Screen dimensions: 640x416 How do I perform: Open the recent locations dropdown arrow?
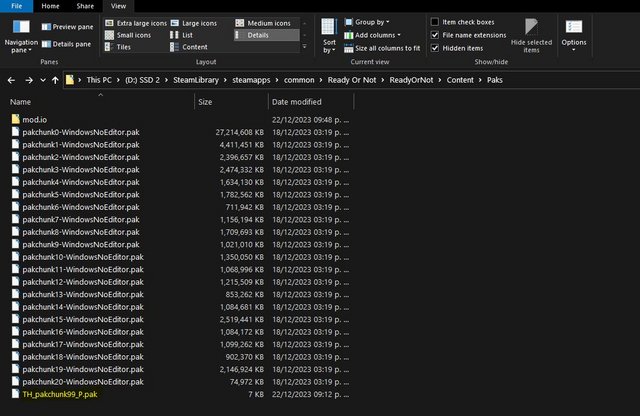(43, 80)
